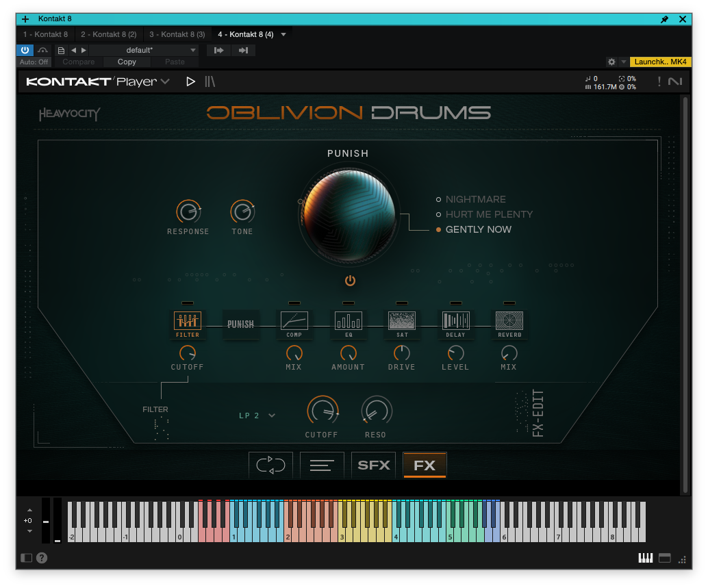The width and height of the screenshot is (708, 588).
Task: Click the add plus icon in title bar
Action: [x=25, y=19]
